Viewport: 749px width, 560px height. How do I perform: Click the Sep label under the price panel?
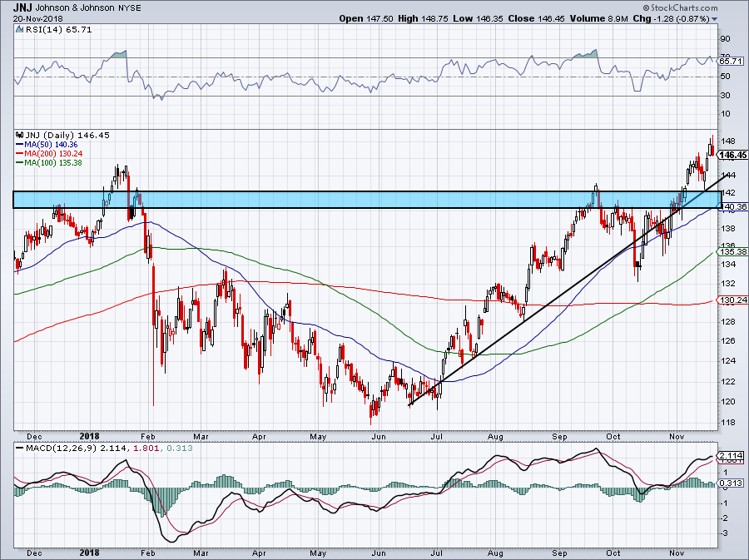559,436
